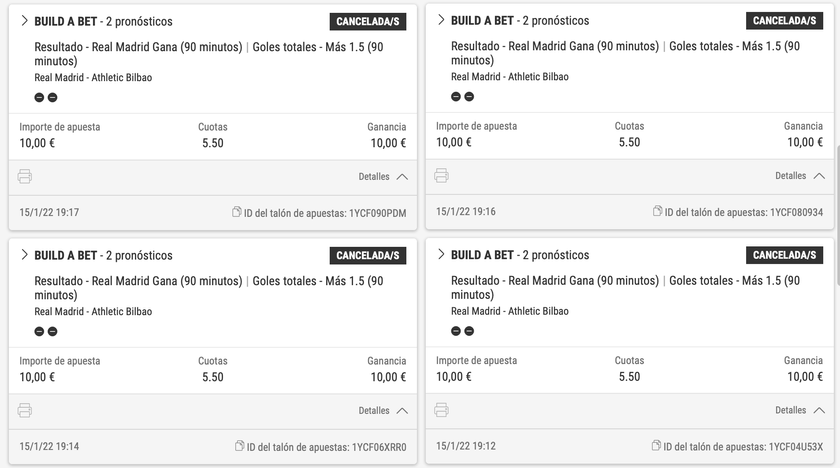Expand the Build A Bet placed 19:14

[x=24, y=255]
